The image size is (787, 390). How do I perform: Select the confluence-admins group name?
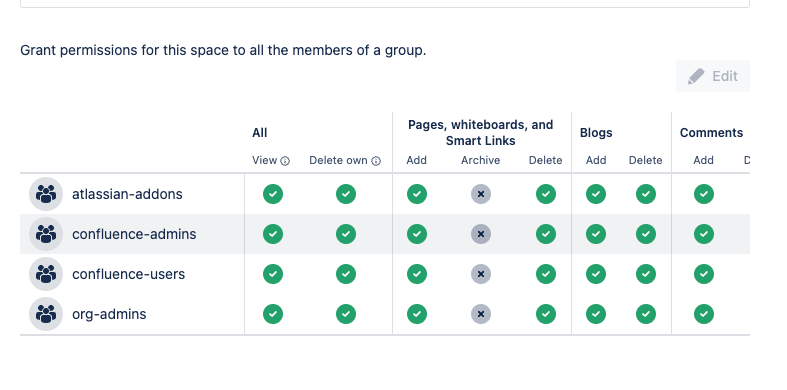pos(134,234)
